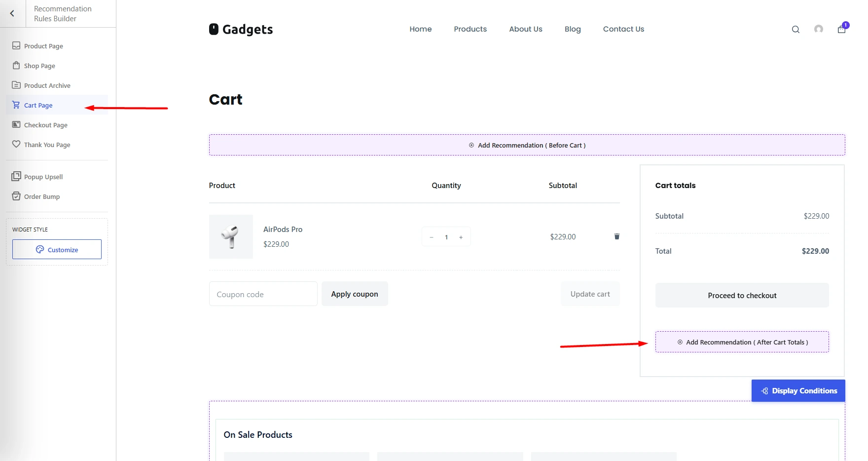The width and height of the screenshot is (868, 461).
Task: Open Products nav link
Action: pos(470,29)
